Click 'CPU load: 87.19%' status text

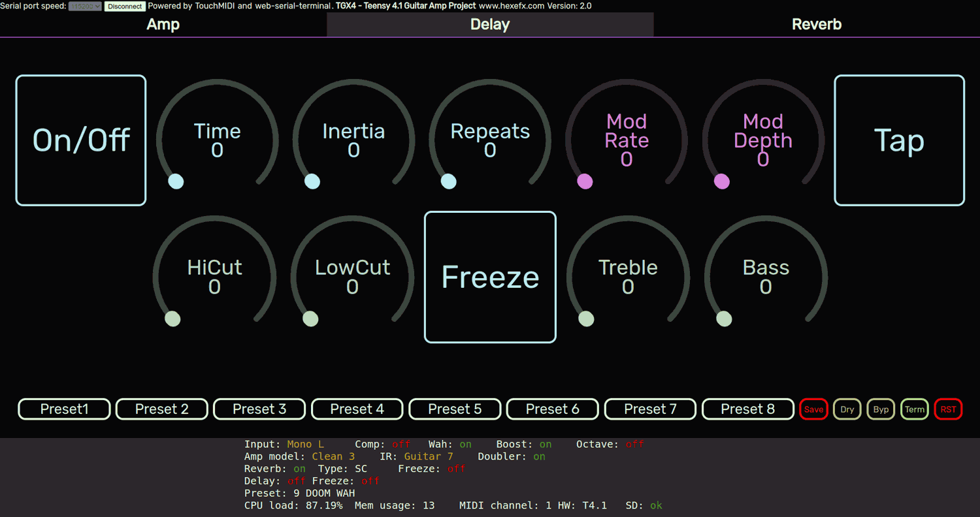(x=293, y=505)
